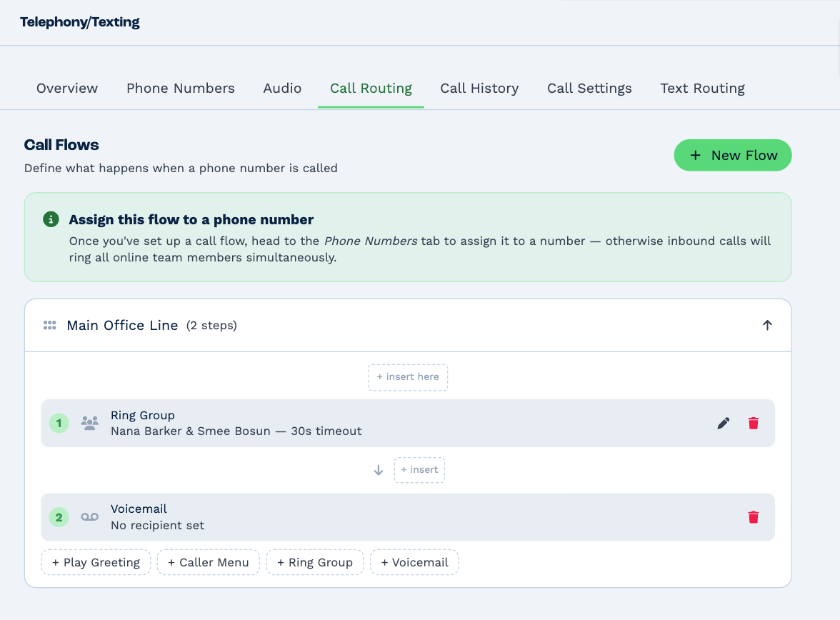Image resolution: width=840 pixels, height=620 pixels.
Task: Edit the Ring Group step with pencil icon
Action: click(723, 424)
